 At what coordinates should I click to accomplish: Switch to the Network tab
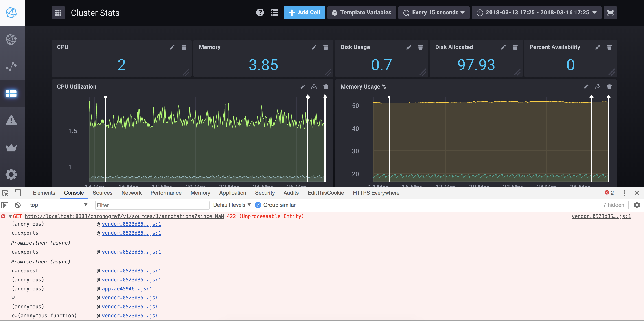coord(131,193)
